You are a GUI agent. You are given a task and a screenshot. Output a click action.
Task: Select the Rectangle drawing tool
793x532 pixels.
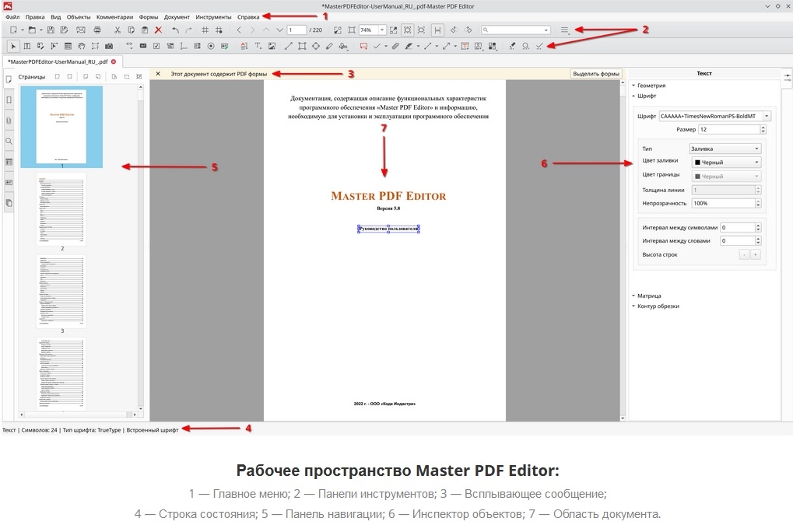tap(302, 46)
